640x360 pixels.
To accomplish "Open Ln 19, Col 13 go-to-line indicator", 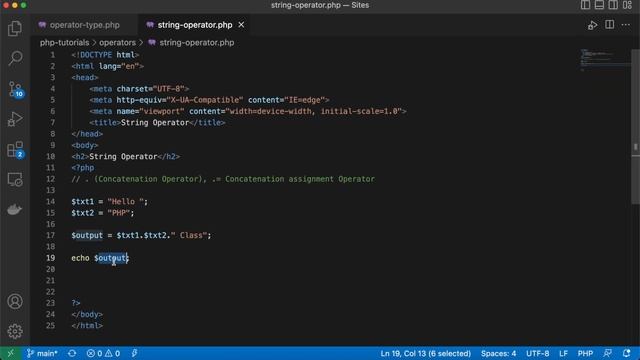I will [x=426, y=353].
